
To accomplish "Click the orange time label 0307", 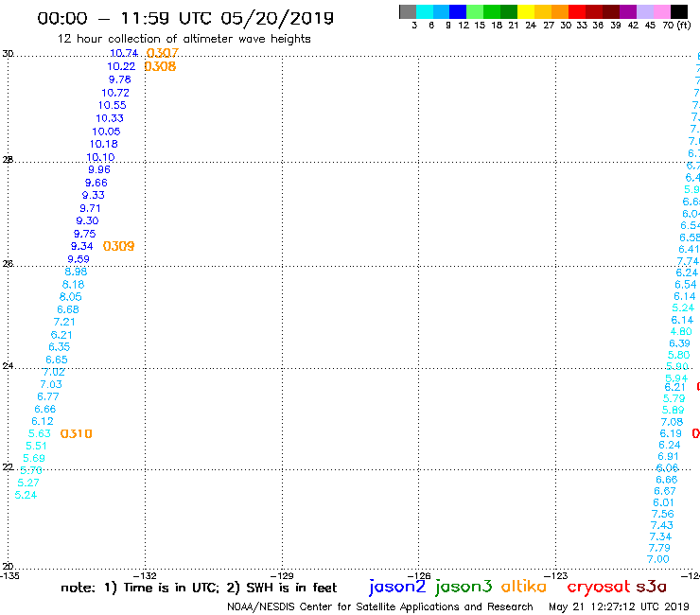I will [x=163, y=53].
